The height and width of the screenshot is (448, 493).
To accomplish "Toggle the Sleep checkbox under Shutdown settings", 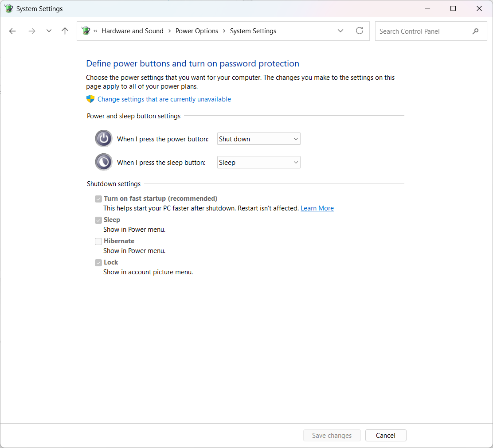I will (x=98, y=220).
